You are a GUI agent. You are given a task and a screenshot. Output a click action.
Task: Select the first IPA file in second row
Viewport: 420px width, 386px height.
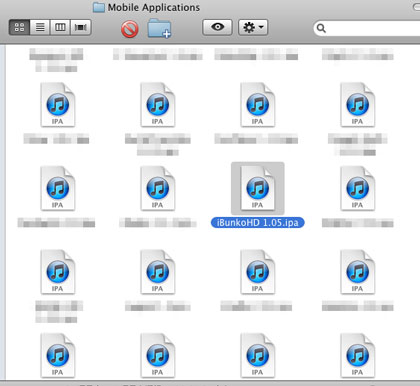click(57, 188)
